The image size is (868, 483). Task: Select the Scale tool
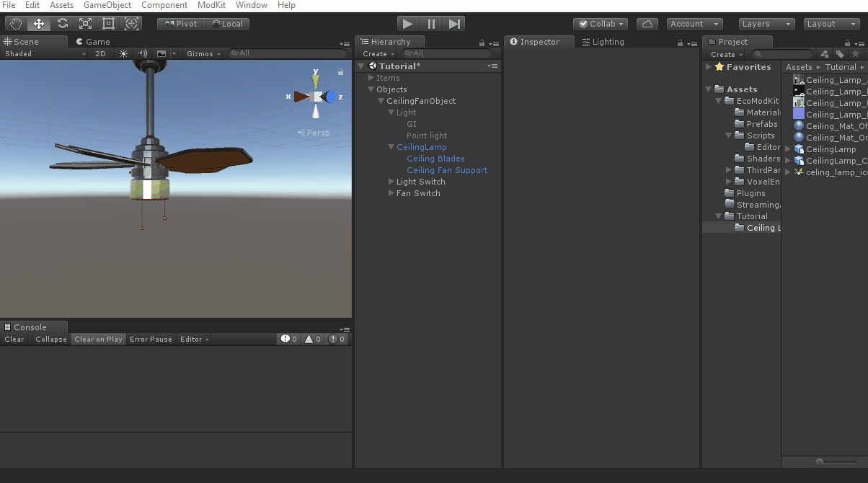click(x=86, y=24)
